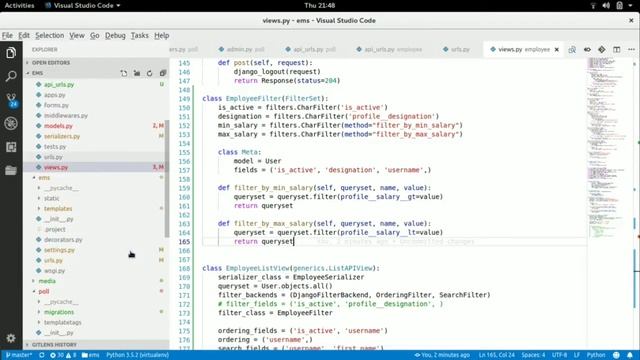Open models.py in the explorer
Screen dimensions: 640x360
click(x=96, y=126)
